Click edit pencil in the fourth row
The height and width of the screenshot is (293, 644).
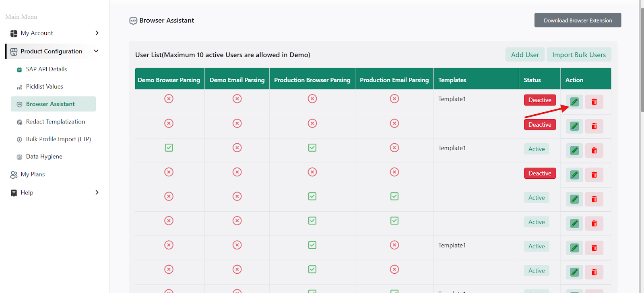(574, 175)
